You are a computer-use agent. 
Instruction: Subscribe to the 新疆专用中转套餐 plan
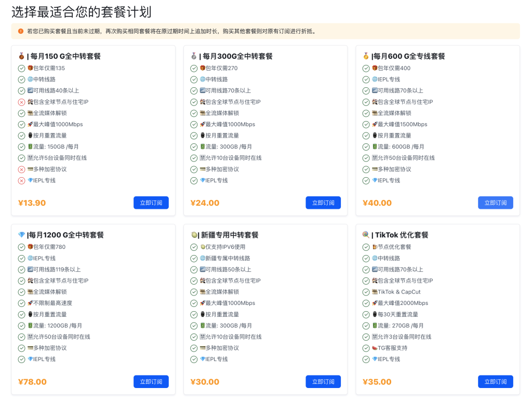[323, 382]
